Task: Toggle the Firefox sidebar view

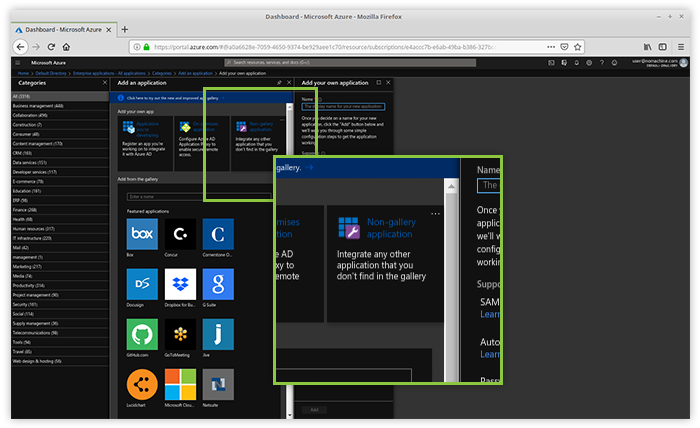Action: coord(662,47)
